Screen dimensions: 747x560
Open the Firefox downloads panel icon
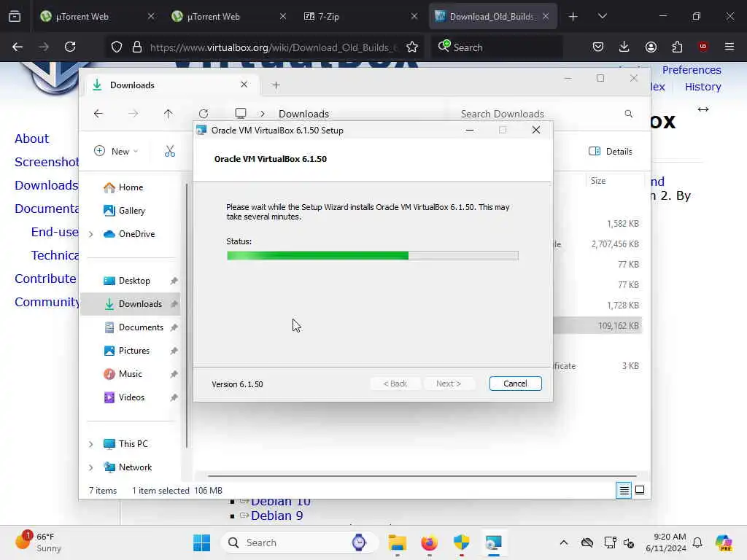click(x=624, y=47)
